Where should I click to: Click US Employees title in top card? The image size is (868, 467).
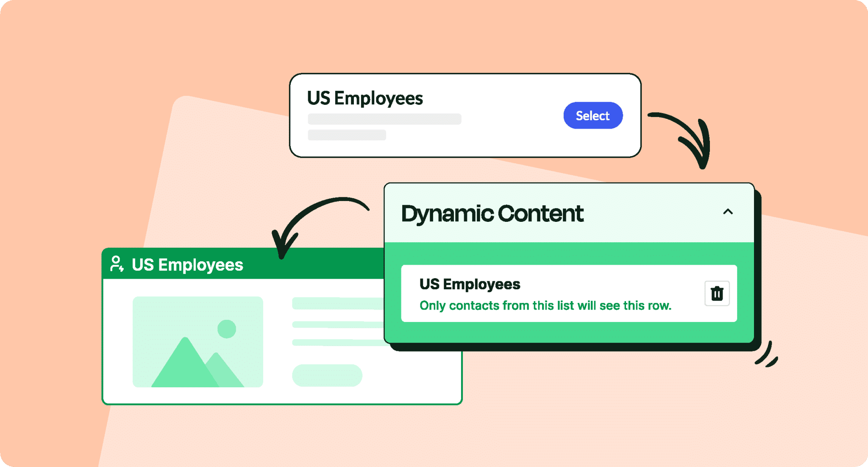coord(365,98)
